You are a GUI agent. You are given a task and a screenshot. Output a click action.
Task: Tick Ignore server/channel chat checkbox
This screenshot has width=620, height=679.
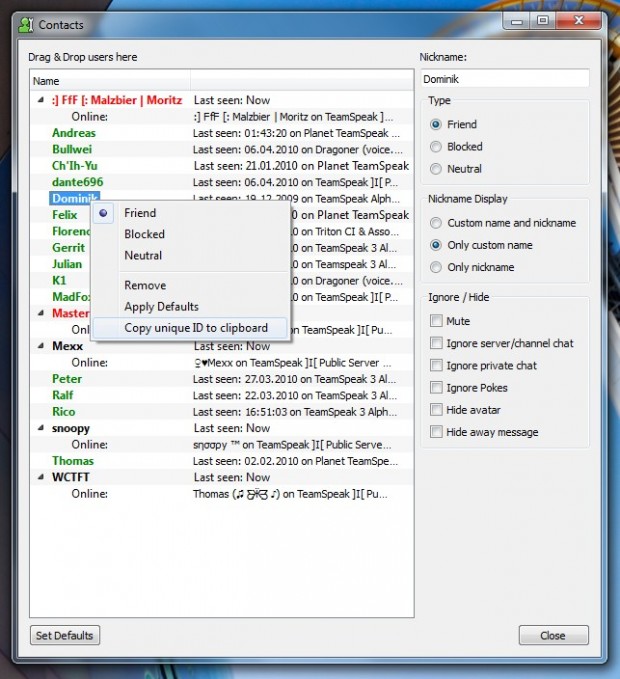pos(436,343)
